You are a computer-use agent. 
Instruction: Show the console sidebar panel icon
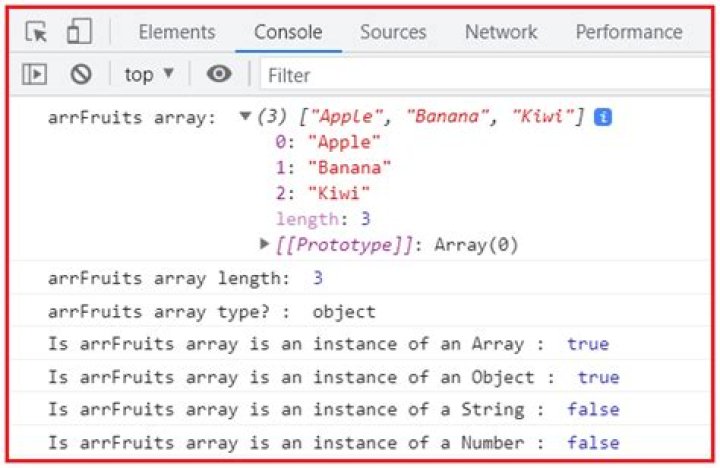coord(34,74)
